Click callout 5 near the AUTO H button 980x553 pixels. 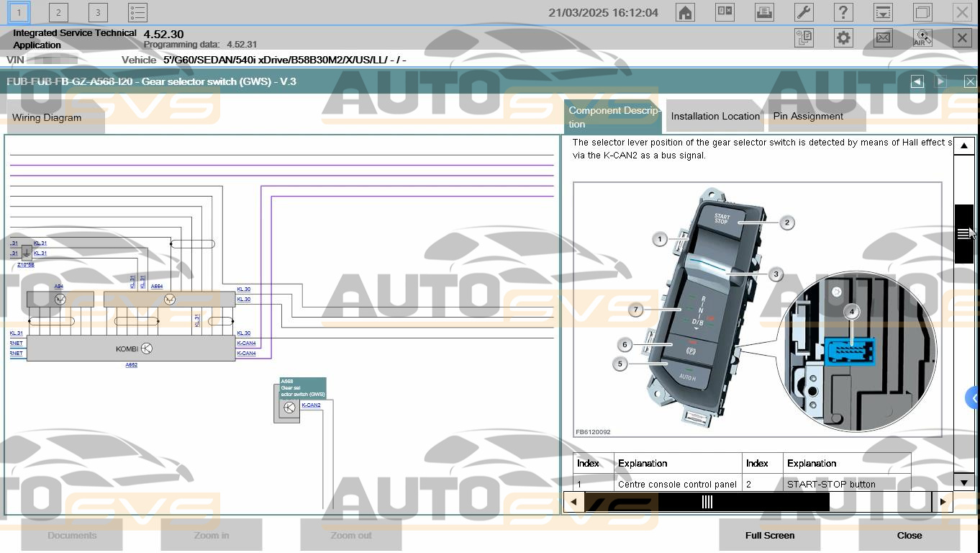pos(620,364)
